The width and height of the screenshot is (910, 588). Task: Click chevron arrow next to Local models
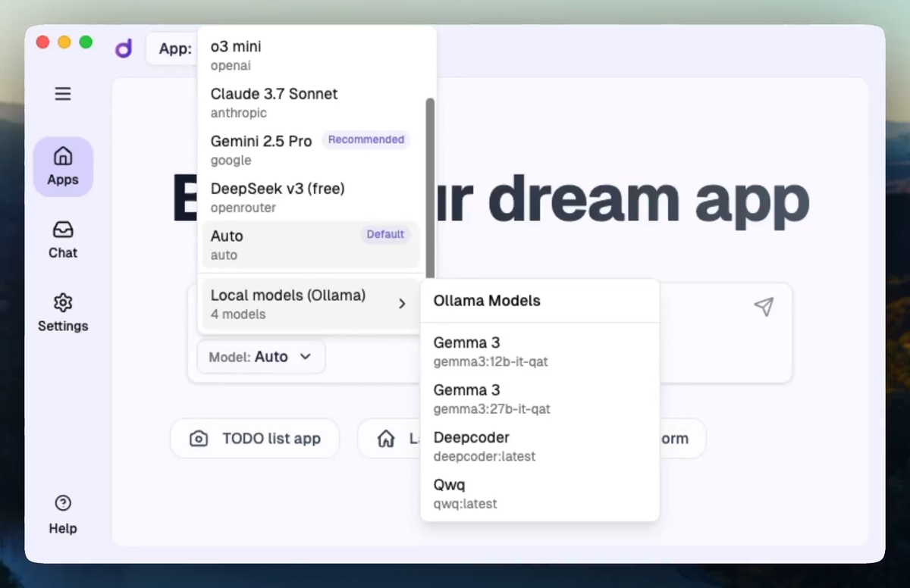click(x=402, y=304)
